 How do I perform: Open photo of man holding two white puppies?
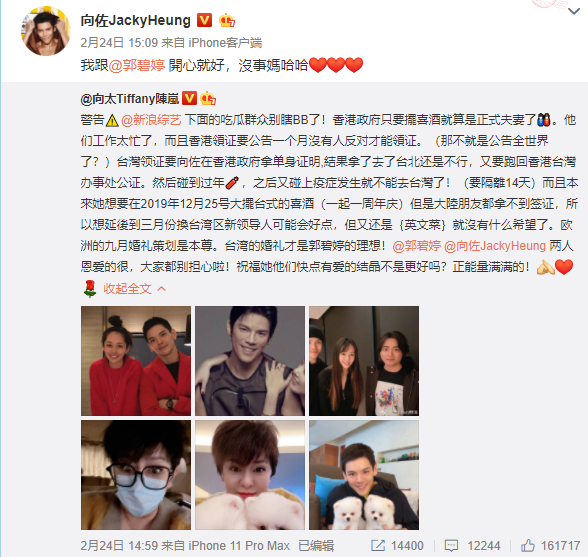(364, 475)
